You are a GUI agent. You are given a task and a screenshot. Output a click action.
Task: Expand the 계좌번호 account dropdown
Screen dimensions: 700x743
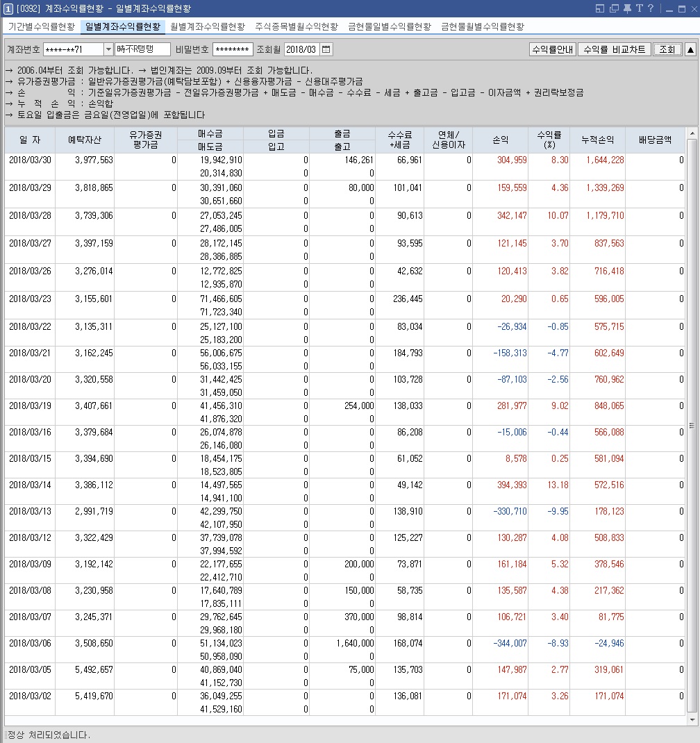click(108, 49)
